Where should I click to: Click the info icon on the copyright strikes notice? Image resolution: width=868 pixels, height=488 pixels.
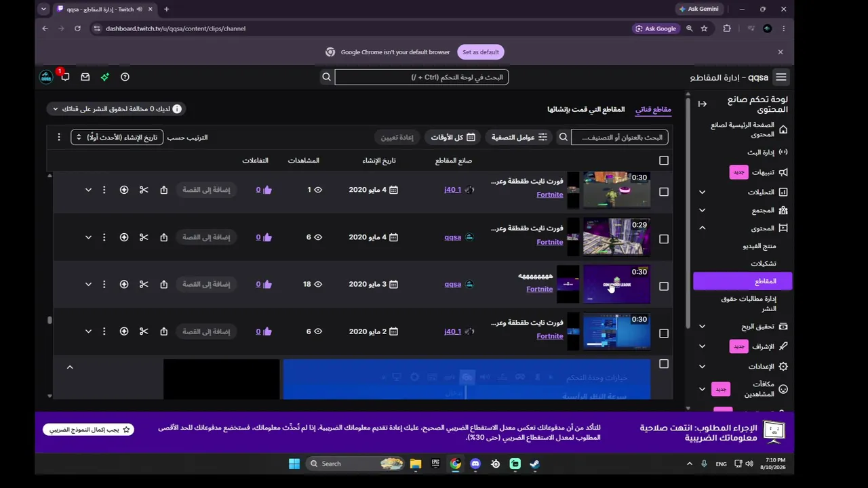click(177, 109)
